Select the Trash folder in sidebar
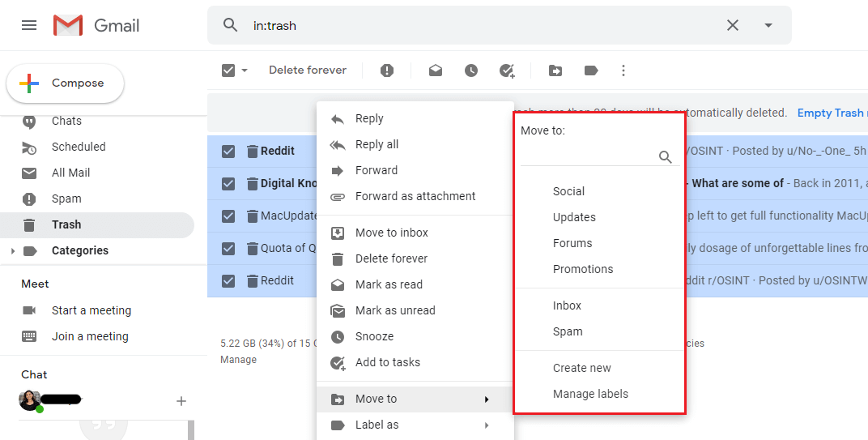 tap(97, 224)
